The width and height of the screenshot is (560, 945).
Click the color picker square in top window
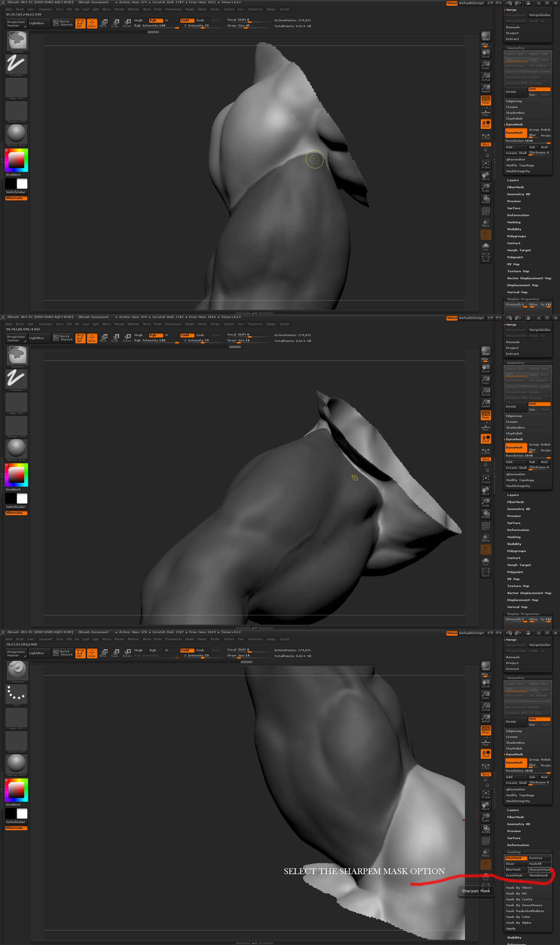[16, 160]
